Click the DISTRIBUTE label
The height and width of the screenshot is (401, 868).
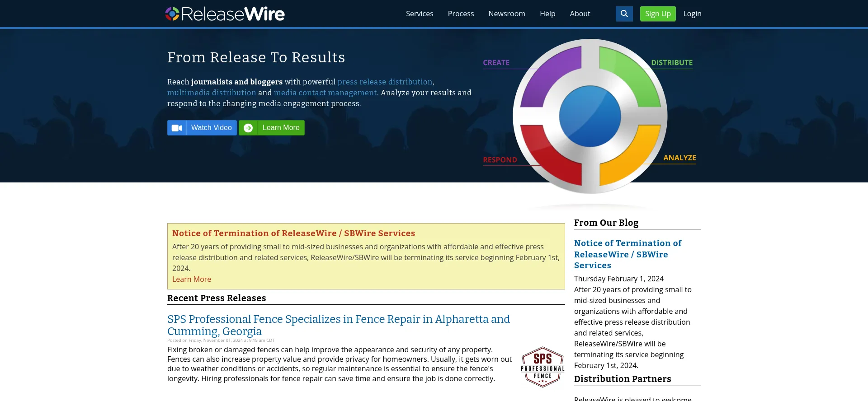672,63
